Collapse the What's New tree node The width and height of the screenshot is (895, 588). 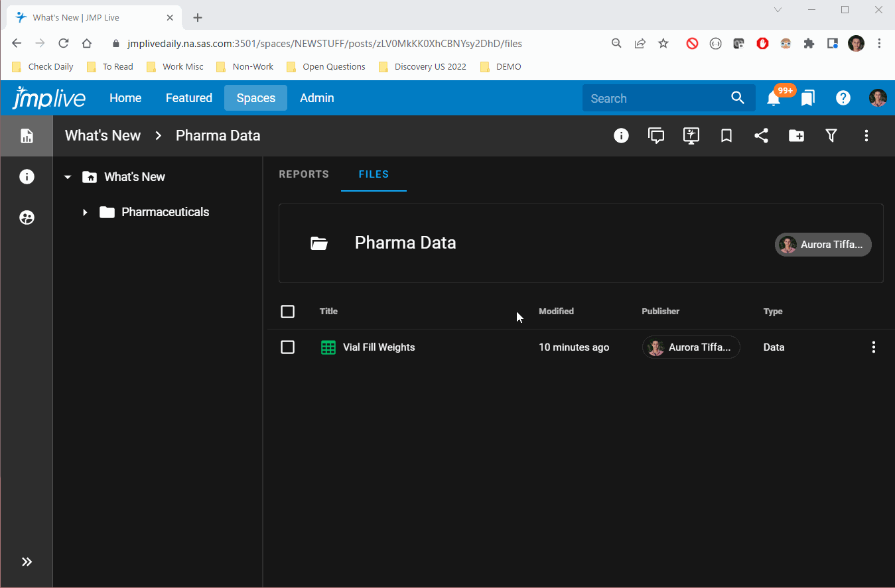coord(68,177)
